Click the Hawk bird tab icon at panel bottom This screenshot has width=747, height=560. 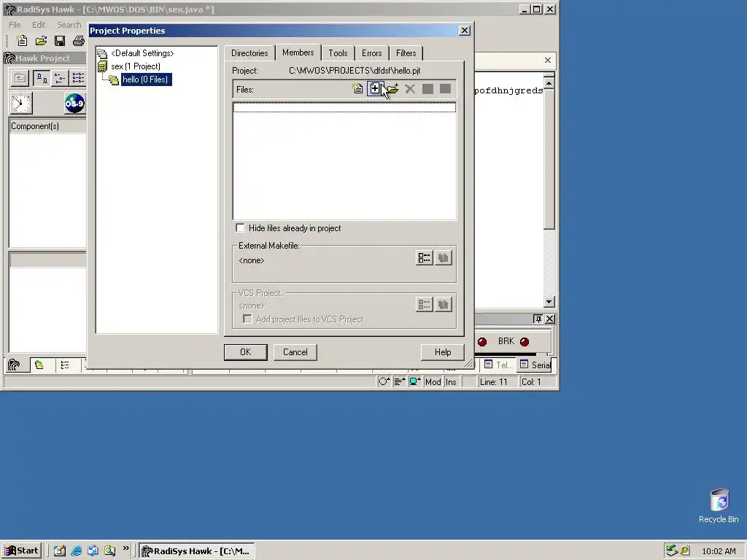pos(15,365)
